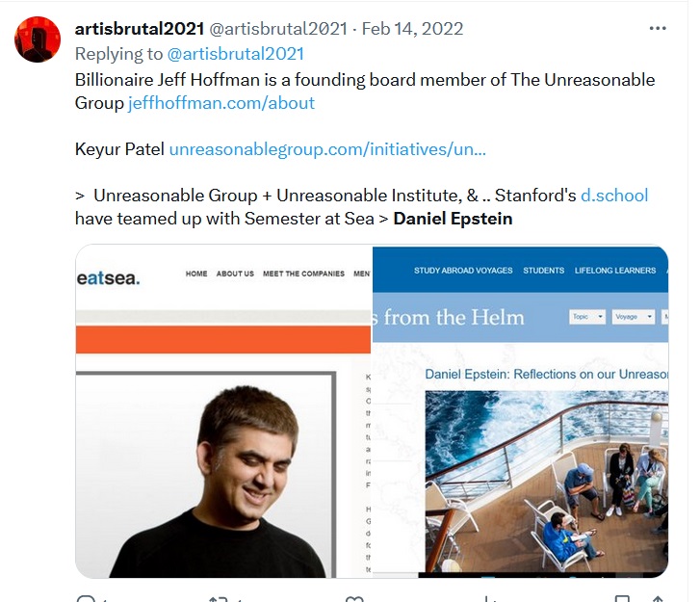Image resolution: width=700 pixels, height=602 pixels.
Task: Click the retweet arrows icon
Action: point(219,598)
